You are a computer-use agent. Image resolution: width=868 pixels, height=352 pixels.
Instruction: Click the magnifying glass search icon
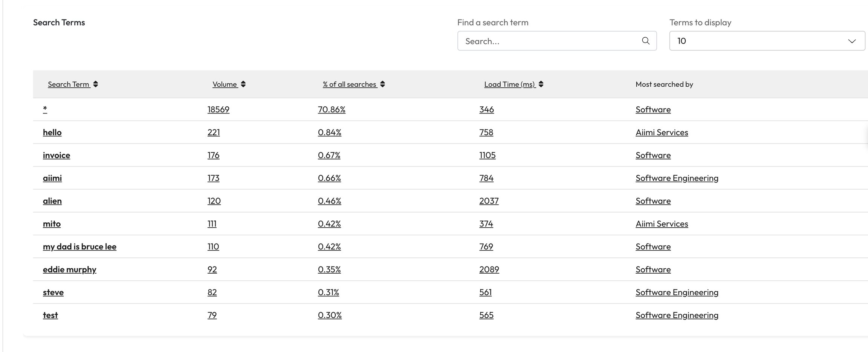point(645,41)
